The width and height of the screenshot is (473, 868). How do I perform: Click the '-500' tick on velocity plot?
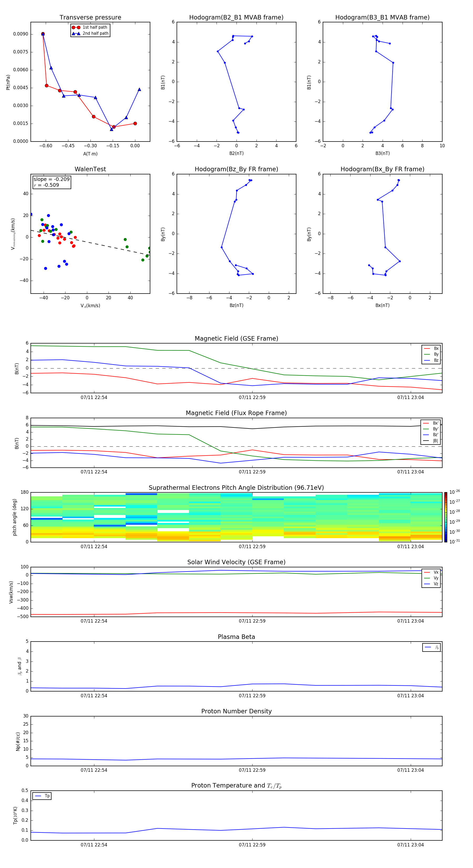pyautogui.click(x=23, y=617)
